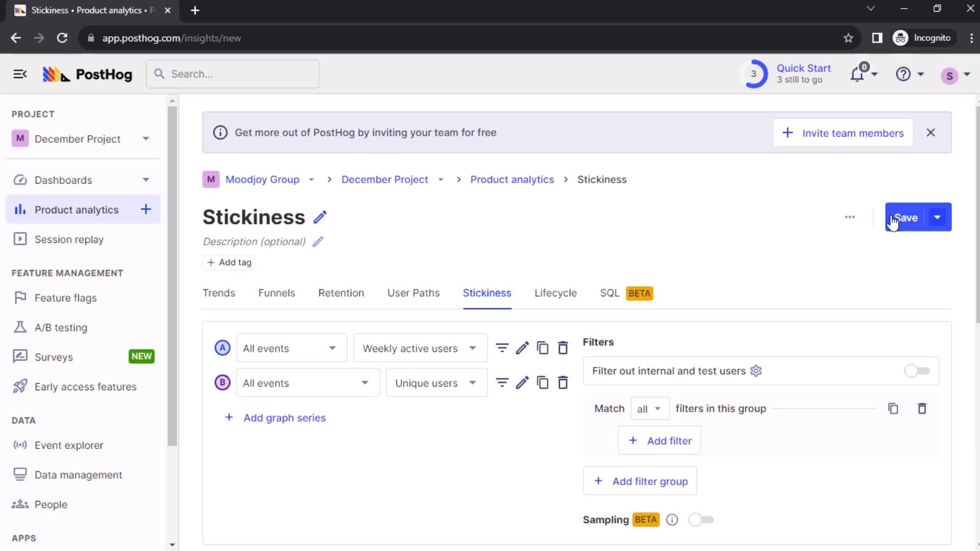Viewport: 980px width, 551px height.
Task: Open the Match all dropdown
Action: pos(650,409)
